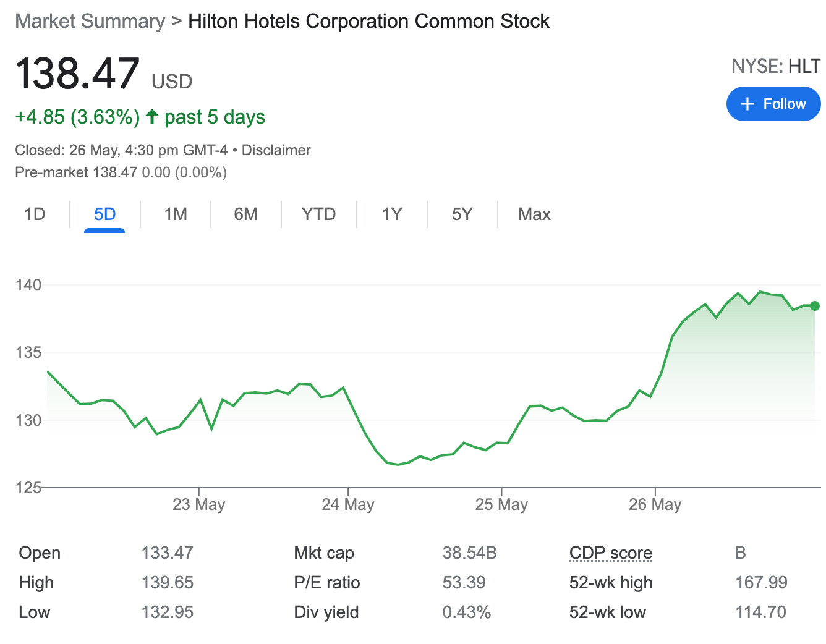The image size is (826, 644).
Task: Open the Market Summary breadcrumb link
Action: (90, 21)
